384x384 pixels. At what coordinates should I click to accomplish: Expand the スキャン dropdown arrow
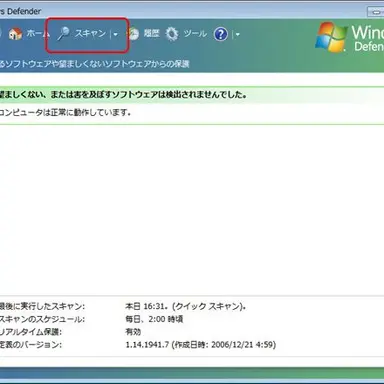(115, 34)
